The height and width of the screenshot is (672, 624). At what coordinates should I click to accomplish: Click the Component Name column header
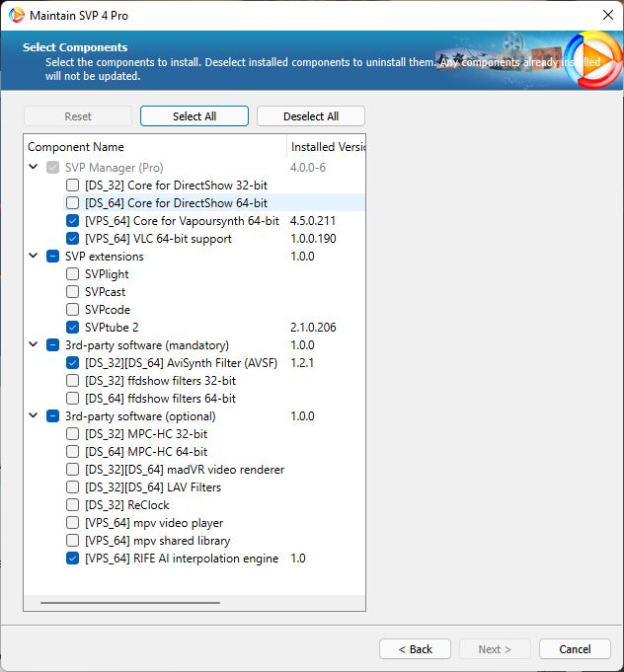coord(155,147)
